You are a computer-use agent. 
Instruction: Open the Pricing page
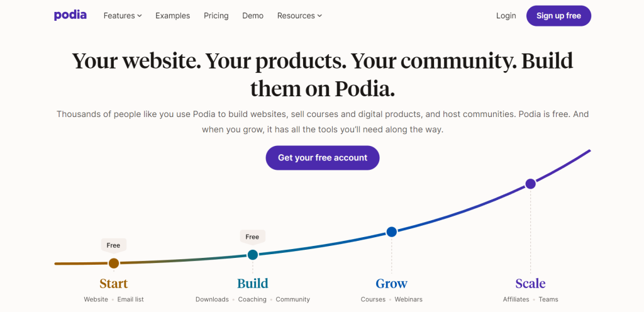click(216, 16)
